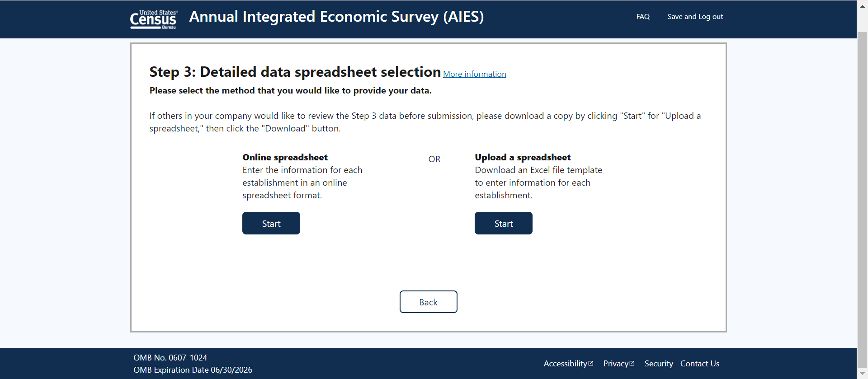
Task: Follow the Contact Us footer link
Action: pyautogui.click(x=700, y=364)
